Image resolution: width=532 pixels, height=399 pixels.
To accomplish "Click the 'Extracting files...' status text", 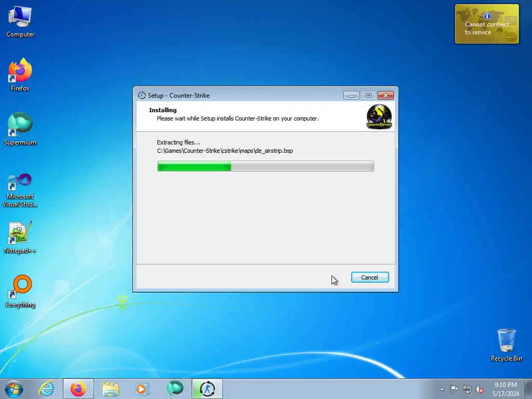I will coord(179,142).
